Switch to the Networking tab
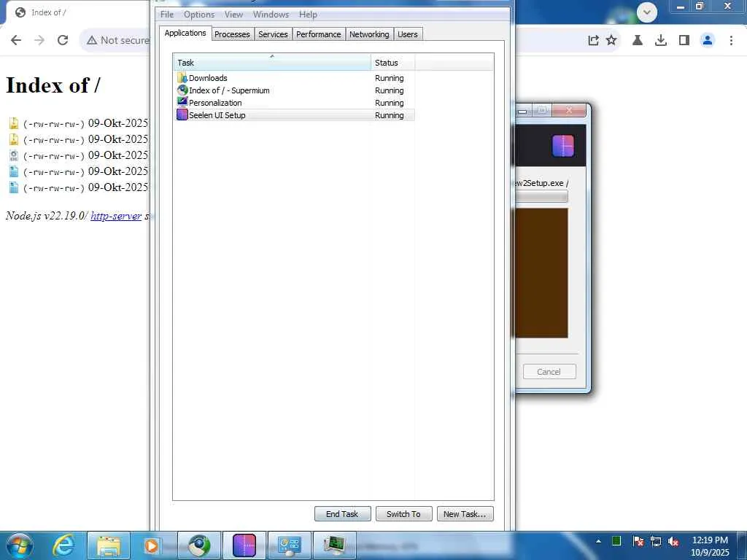The image size is (747, 560). click(x=369, y=34)
